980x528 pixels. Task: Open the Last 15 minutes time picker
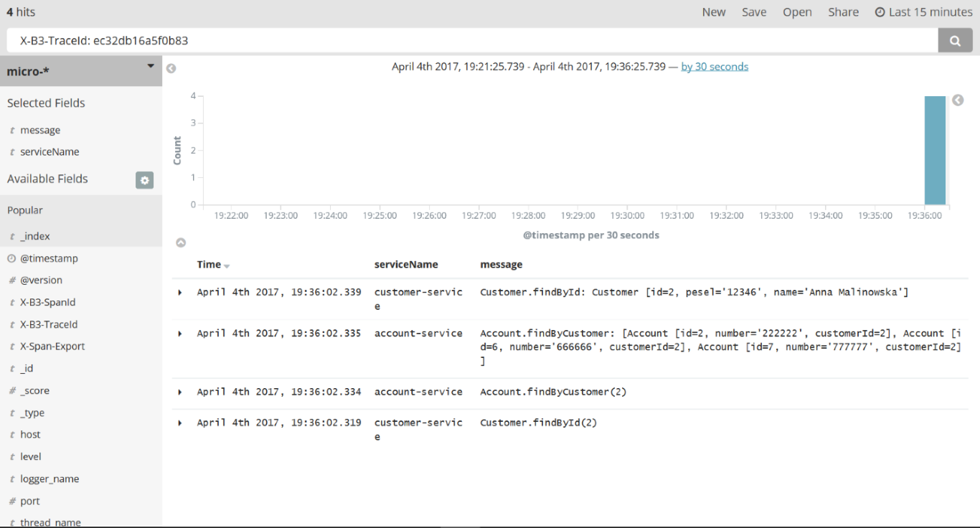tap(923, 12)
